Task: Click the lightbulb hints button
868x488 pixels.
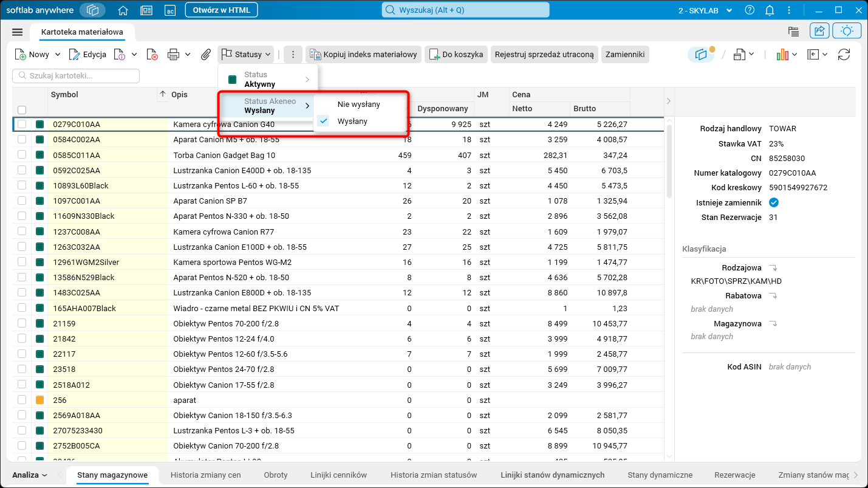Action: [x=847, y=32]
